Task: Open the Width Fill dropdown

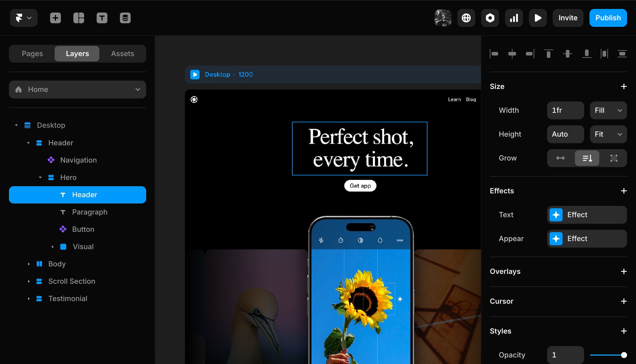Action: click(608, 110)
